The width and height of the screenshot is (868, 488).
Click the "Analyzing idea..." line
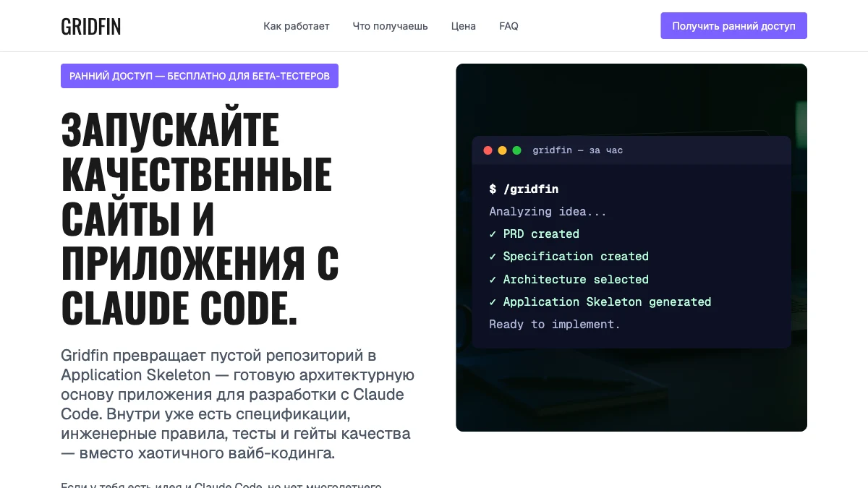click(548, 212)
